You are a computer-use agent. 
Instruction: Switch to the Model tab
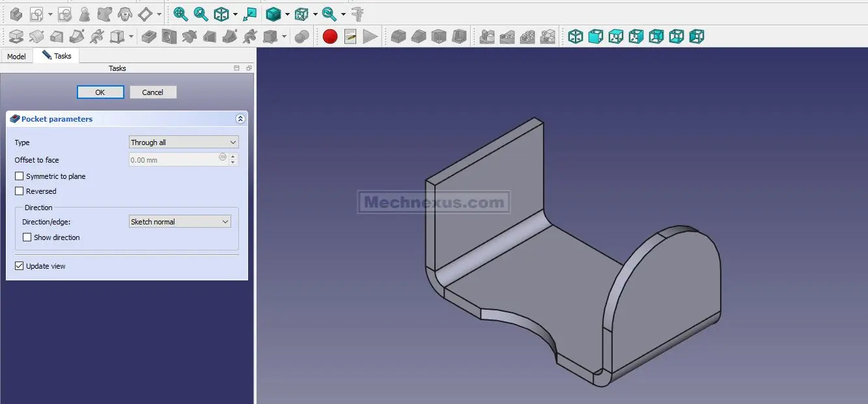16,57
